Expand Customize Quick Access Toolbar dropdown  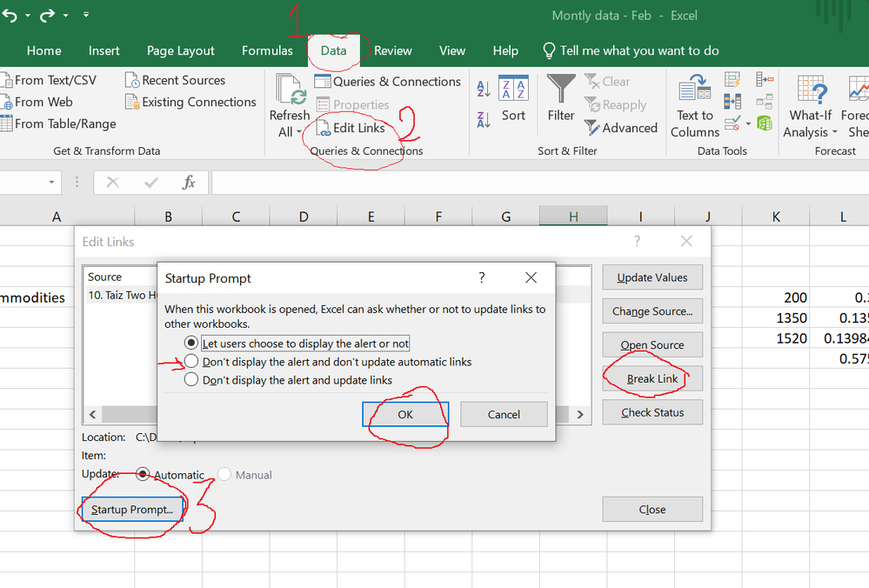(85, 16)
